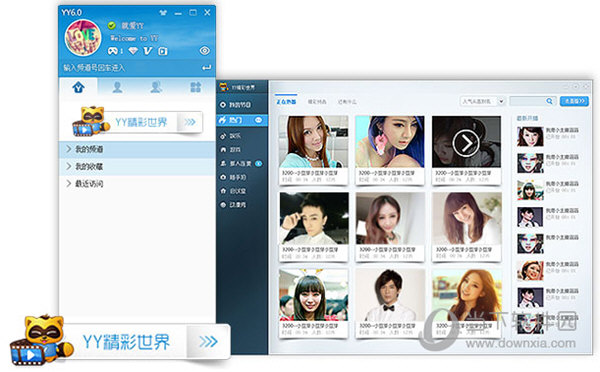The image size is (600, 372).
Task: Open the middle row center woman thumbnail
Action: click(390, 218)
